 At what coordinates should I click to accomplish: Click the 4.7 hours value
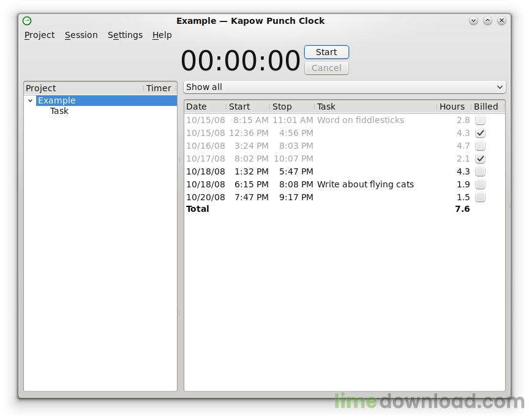(463, 146)
